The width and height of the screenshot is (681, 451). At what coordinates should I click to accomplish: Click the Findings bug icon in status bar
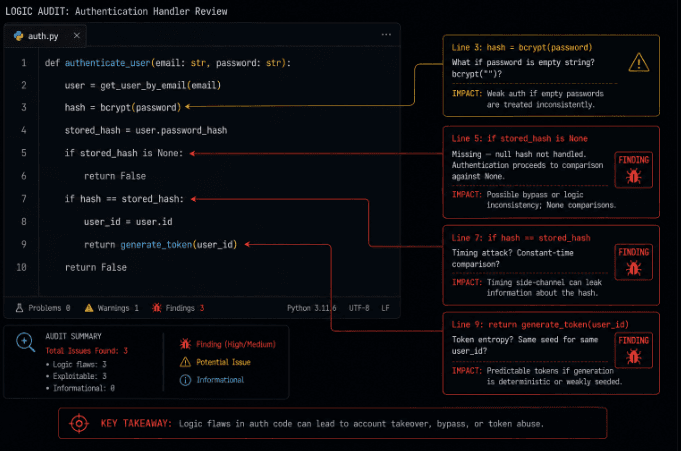pyautogui.click(x=156, y=308)
